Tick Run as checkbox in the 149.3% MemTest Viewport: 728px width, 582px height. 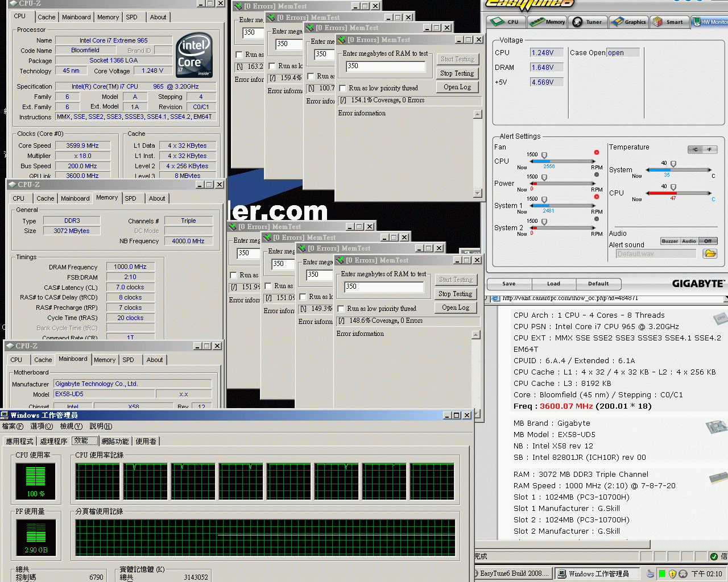pyautogui.click(x=303, y=297)
